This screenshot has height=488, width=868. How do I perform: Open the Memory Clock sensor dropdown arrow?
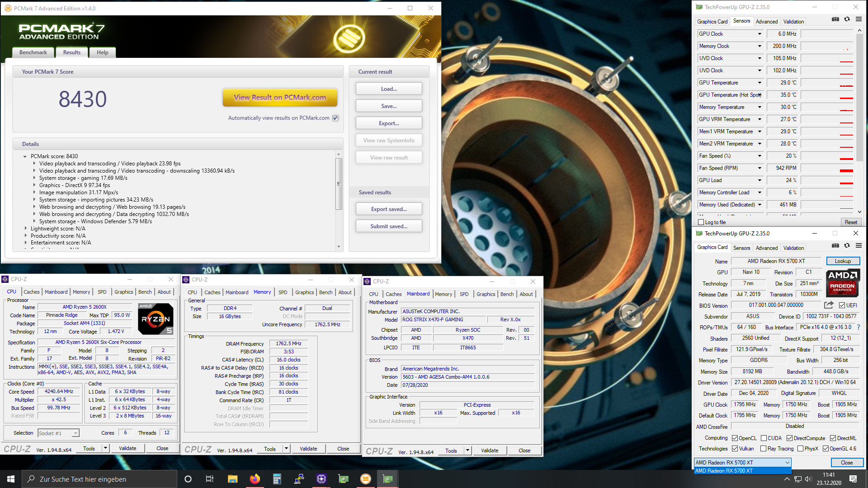click(759, 46)
